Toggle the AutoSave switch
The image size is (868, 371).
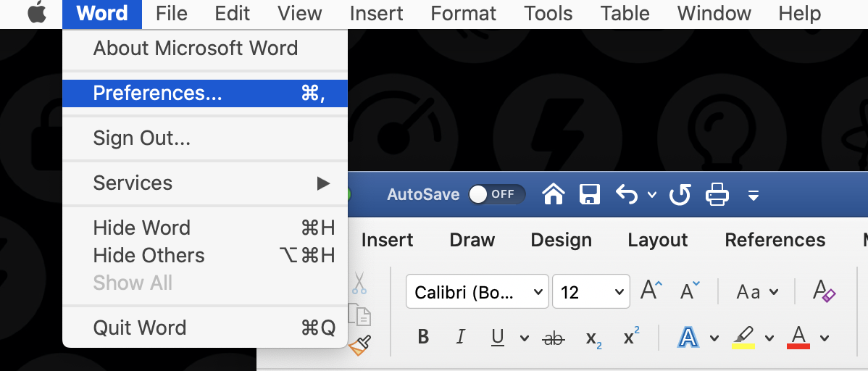click(496, 194)
